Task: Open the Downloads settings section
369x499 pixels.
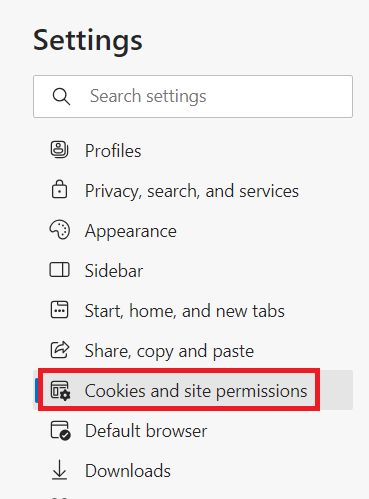Action: [128, 471]
